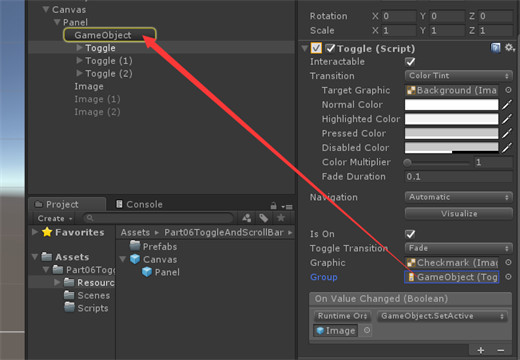The image size is (520, 360).
Task: Click Assets in the breadcrumb path
Action: click(135, 232)
